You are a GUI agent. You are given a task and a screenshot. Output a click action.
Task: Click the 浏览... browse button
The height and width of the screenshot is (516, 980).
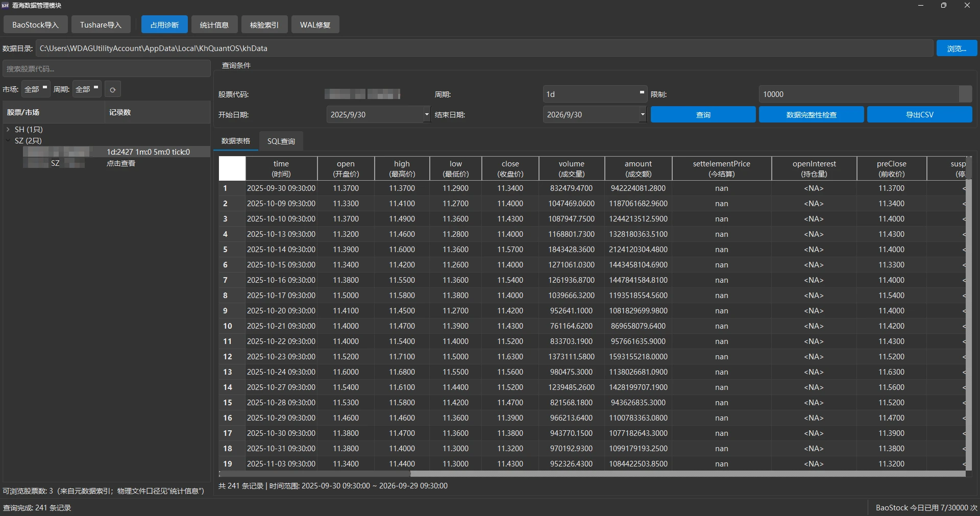[x=957, y=48]
